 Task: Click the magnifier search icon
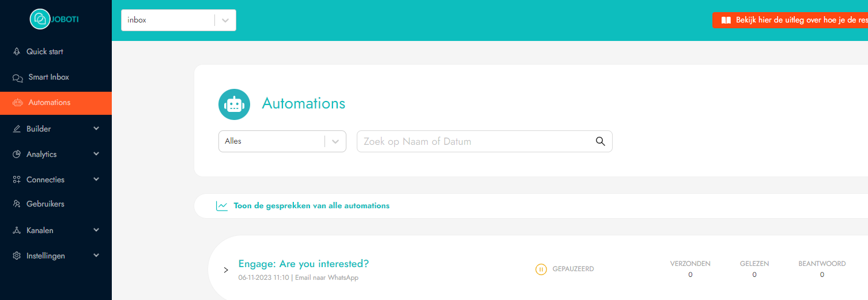pos(600,141)
